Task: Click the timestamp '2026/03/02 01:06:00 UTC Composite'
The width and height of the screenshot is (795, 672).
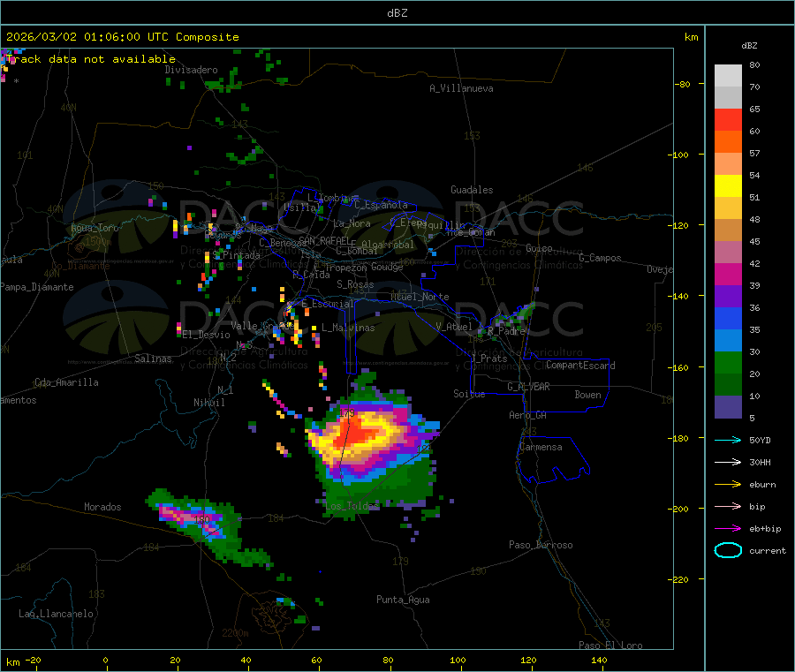Action: [122, 37]
